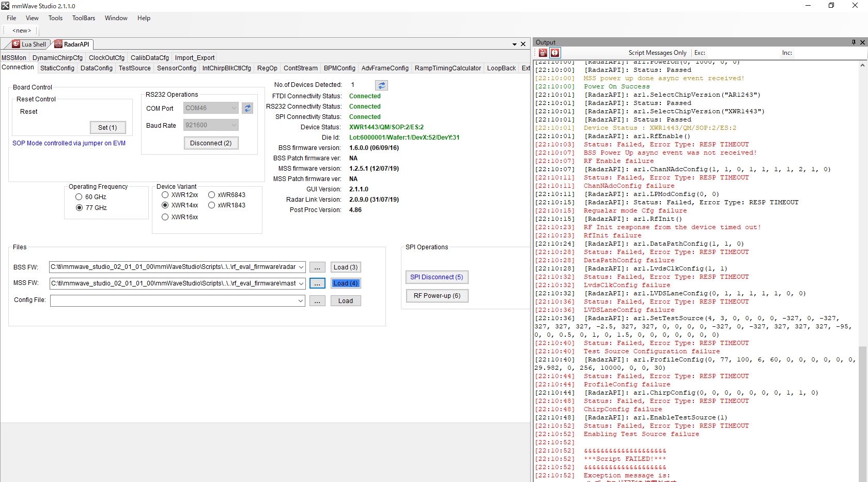868x482 pixels.
Task: Close the active document tab panel
Action: point(523,44)
